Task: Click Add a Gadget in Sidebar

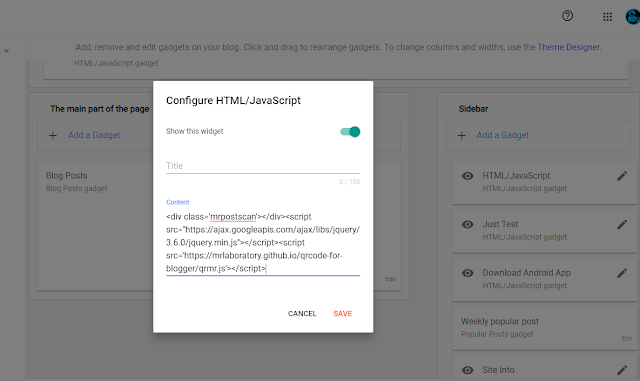Action: (502, 135)
